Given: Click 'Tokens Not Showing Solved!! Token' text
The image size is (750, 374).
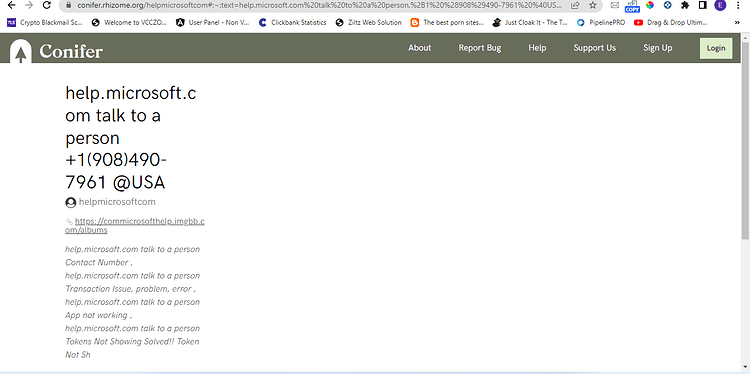Looking at the screenshot, I should [132, 341].
